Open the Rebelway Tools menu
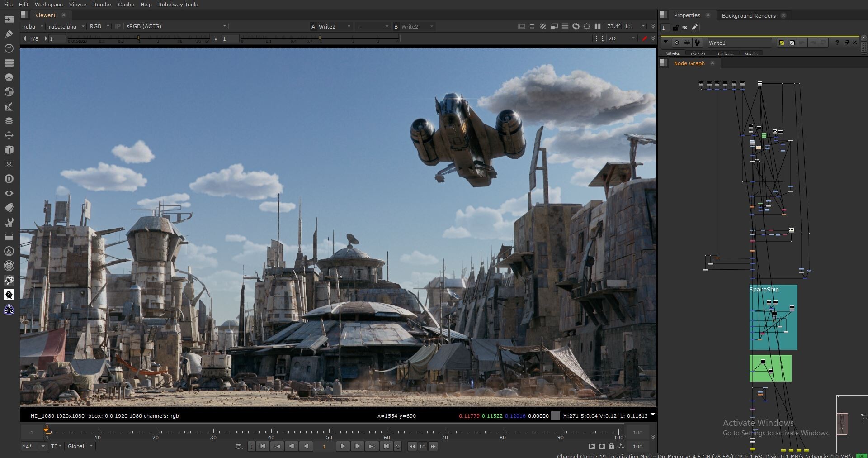Screen dimensions: 868x458 pyautogui.click(x=178, y=5)
